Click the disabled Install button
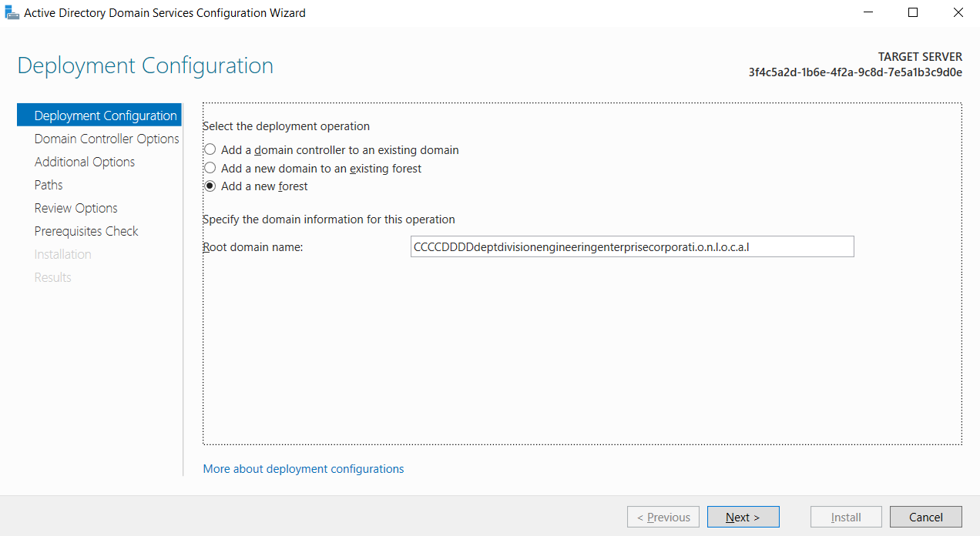This screenshot has width=980, height=536. tap(846, 517)
